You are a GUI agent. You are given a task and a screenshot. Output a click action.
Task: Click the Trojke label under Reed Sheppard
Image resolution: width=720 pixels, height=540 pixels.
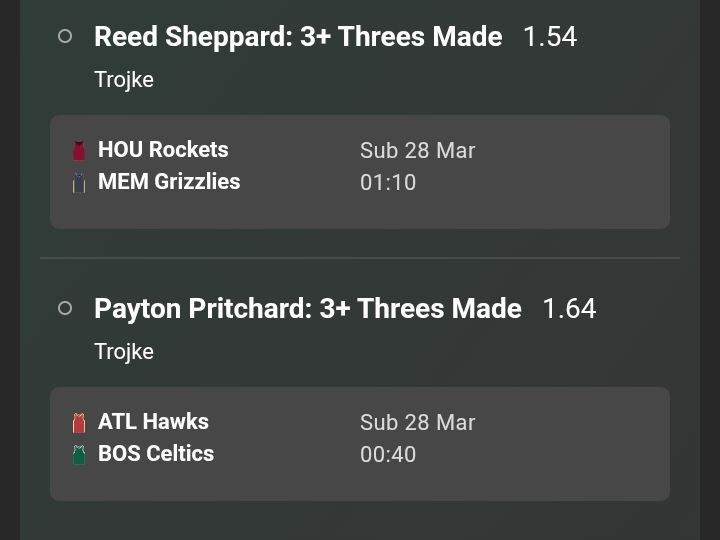pyautogui.click(x=124, y=80)
